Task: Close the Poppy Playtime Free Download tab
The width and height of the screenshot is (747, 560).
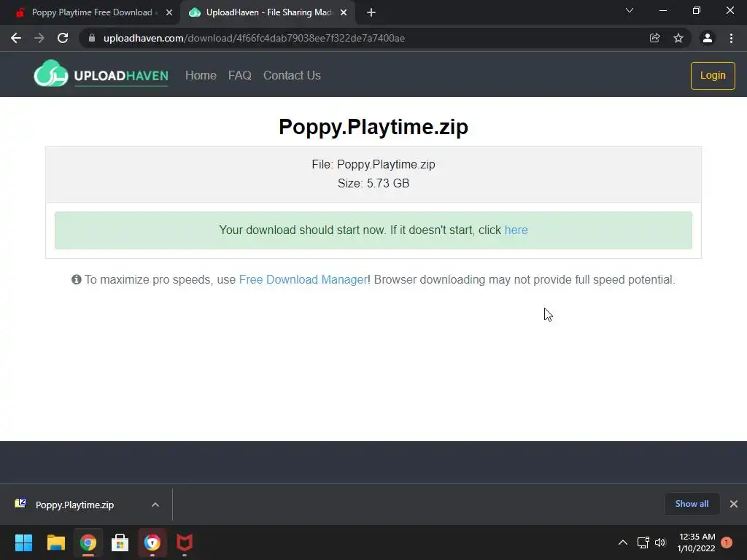Action: point(169,13)
